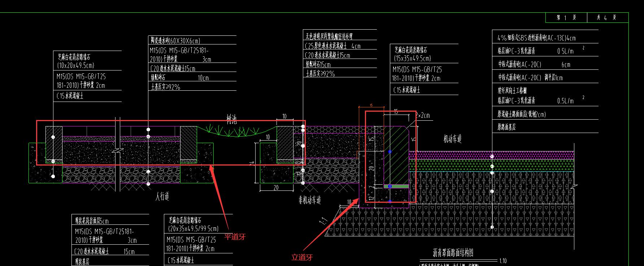Screen dimensions: 644x266
Task: Select the 树池 label
Action: pyautogui.click(x=232, y=119)
